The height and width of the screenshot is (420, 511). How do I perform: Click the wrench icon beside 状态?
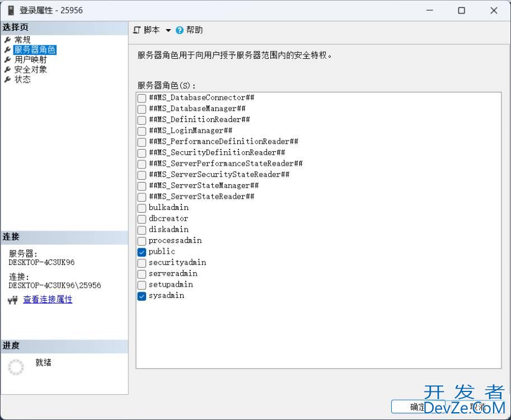pyautogui.click(x=7, y=79)
